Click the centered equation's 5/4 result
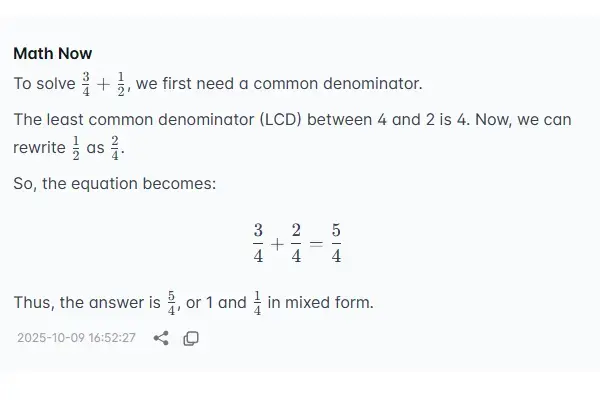 [x=336, y=243]
